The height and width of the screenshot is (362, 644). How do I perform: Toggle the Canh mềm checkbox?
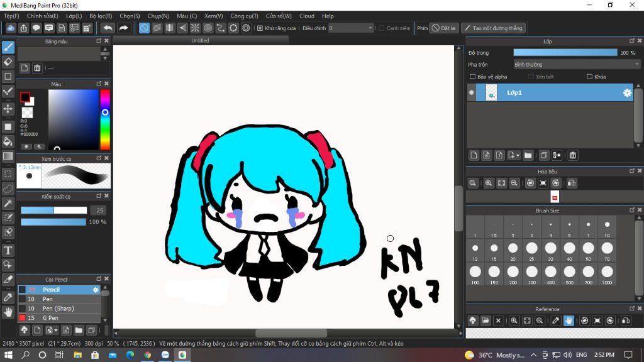[x=382, y=28]
